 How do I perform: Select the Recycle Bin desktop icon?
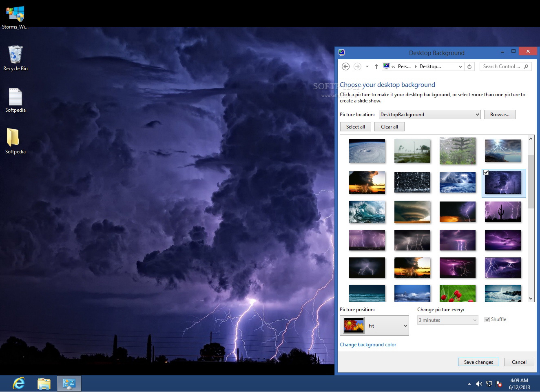pos(15,58)
